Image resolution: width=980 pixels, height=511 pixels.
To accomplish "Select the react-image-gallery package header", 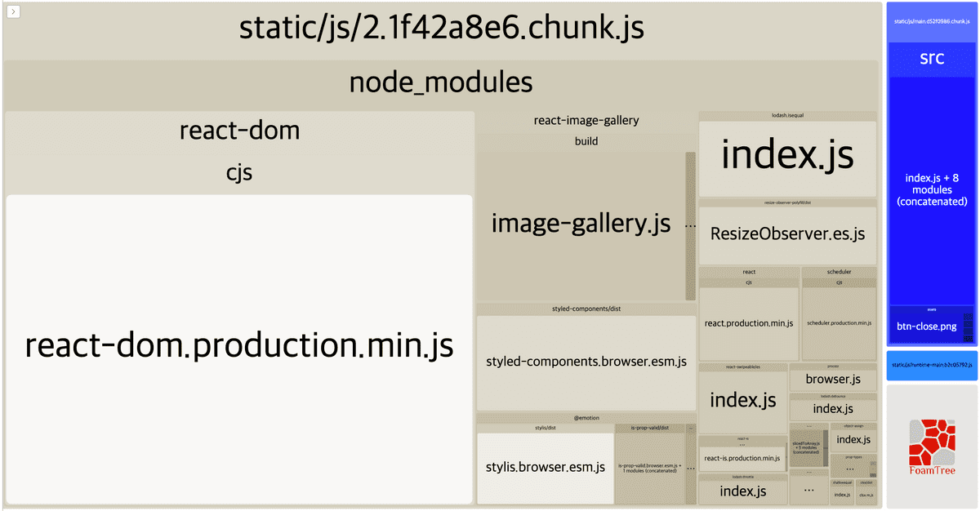I will (x=586, y=121).
